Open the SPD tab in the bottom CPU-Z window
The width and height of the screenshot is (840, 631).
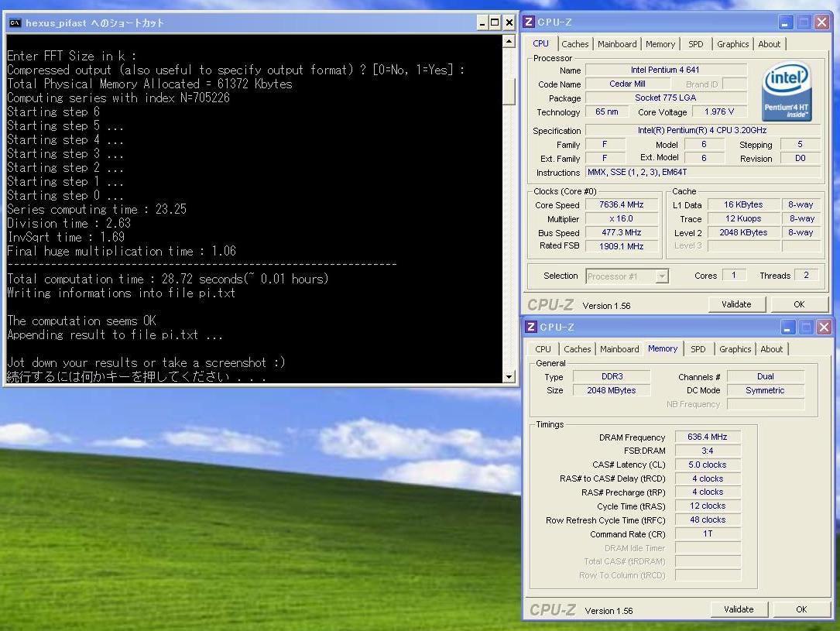tap(698, 349)
